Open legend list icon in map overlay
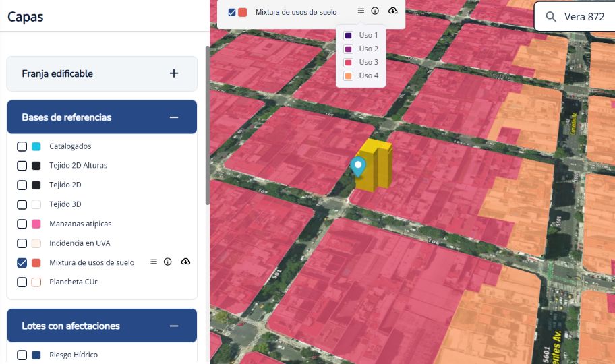This screenshot has width=615, height=364. (361, 11)
